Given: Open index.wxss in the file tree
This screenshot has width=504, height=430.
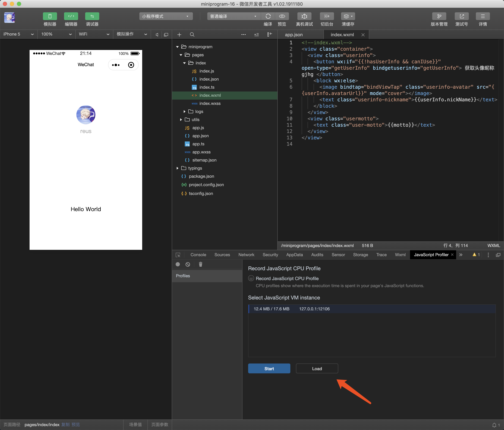Looking at the screenshot, I should point(210,103).
